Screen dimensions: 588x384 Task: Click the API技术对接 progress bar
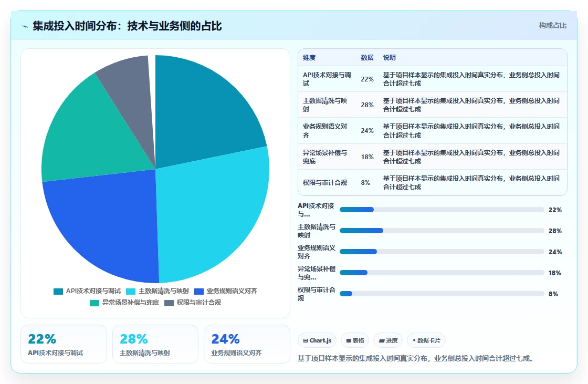click(x=442, y=210)
